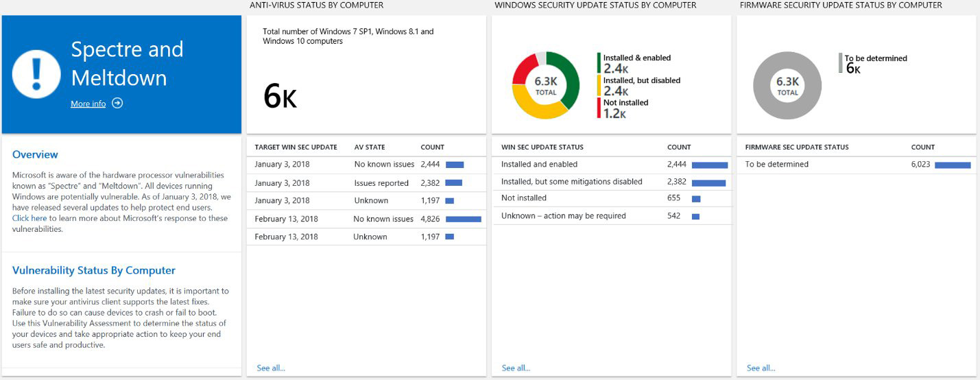Click yellow 'Installed, but disabled' legend swatch
980x380 pixels.
point(599,86)
